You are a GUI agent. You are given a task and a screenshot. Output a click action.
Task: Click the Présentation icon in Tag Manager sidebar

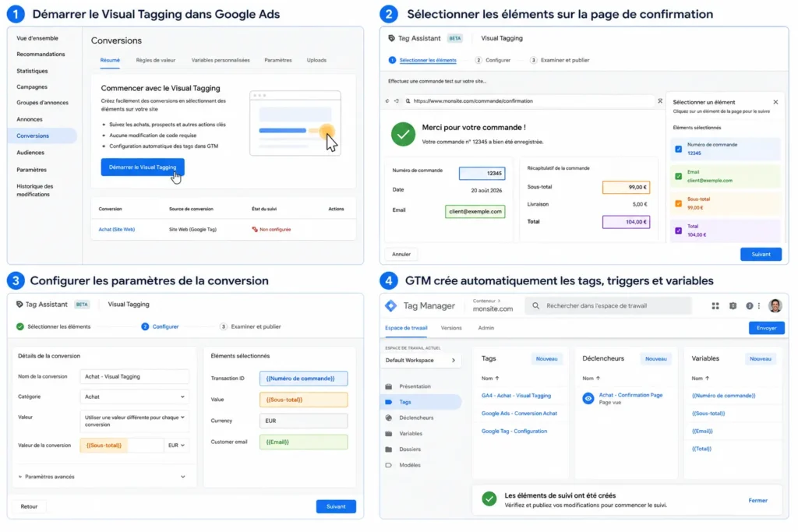pos(389,386)
